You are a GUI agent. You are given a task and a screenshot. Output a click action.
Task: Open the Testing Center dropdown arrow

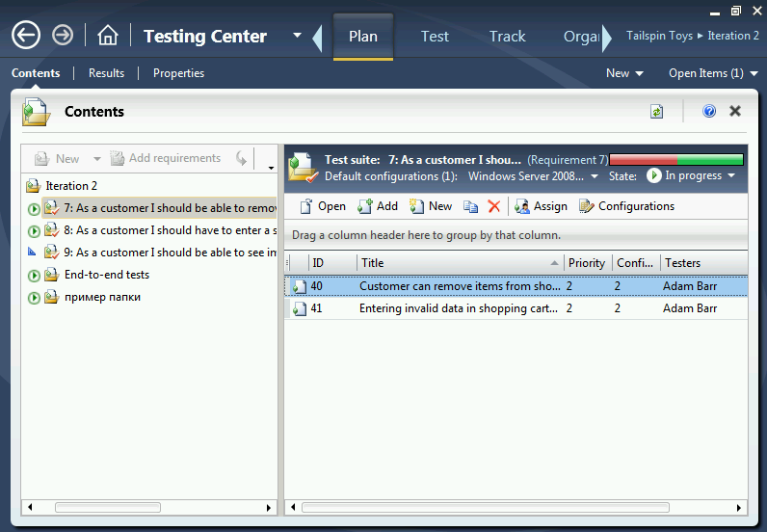297,36
